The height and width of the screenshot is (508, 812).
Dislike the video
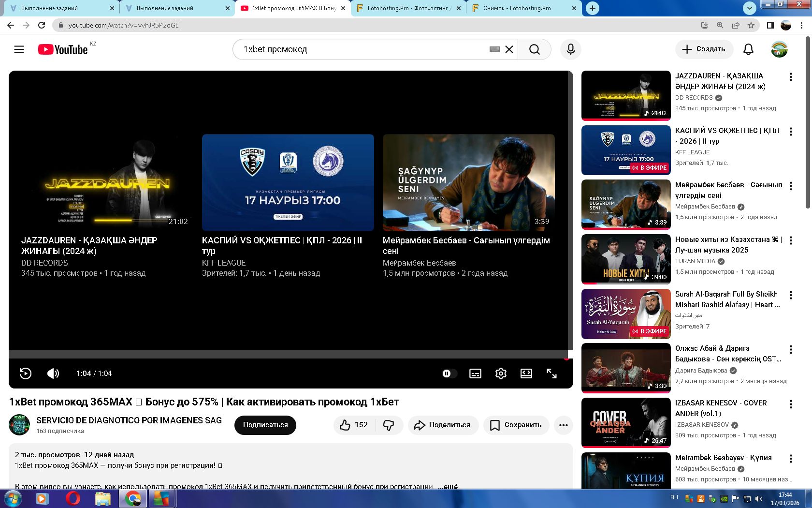(x=389, y=425)
